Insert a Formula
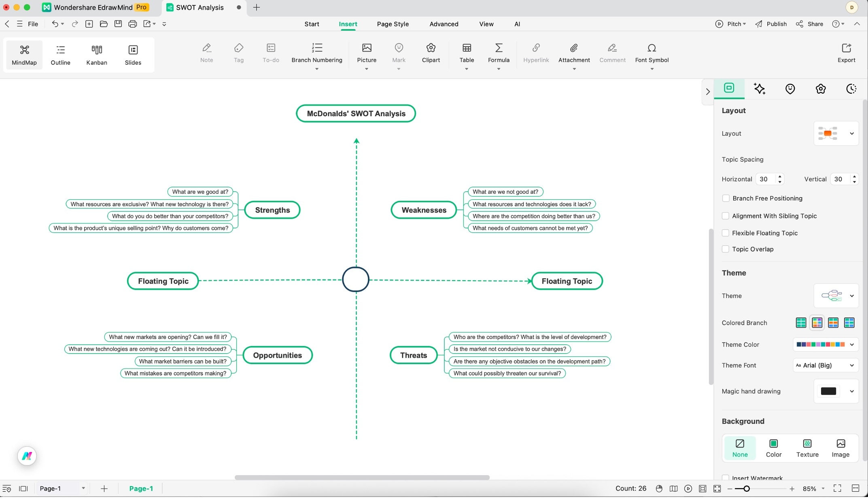868x499 pixels. (499, 53)
